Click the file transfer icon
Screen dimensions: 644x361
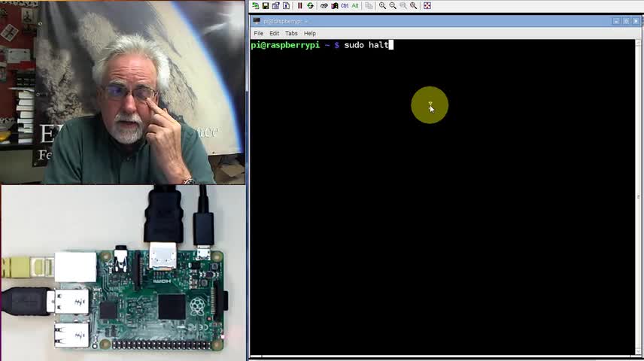[369, 6]
